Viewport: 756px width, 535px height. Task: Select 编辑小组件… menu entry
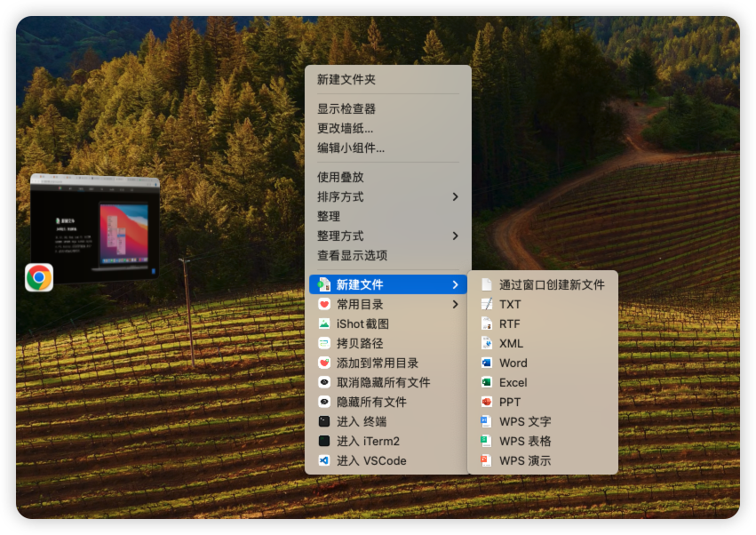pos(388,148)
